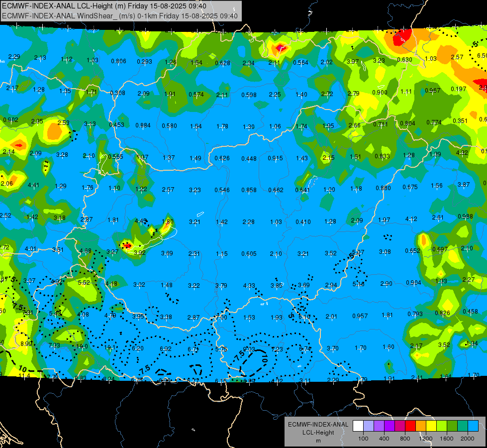Click the wind shear value 0.630

405,60
